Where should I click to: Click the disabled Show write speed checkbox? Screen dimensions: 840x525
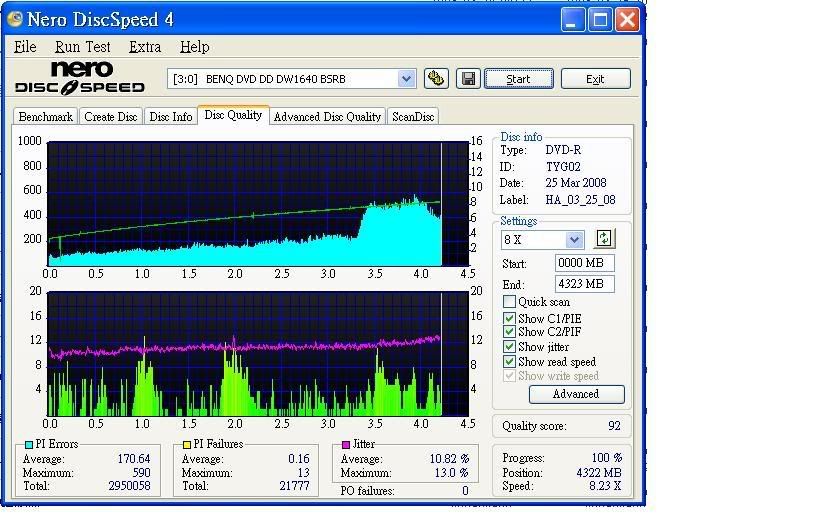(509, 376)
